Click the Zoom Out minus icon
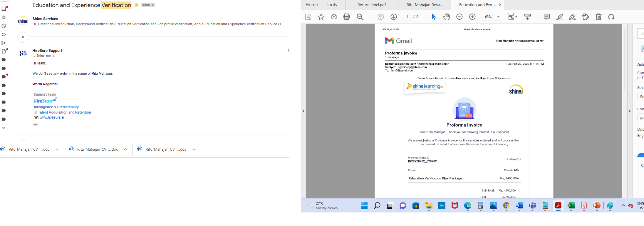 459,17
